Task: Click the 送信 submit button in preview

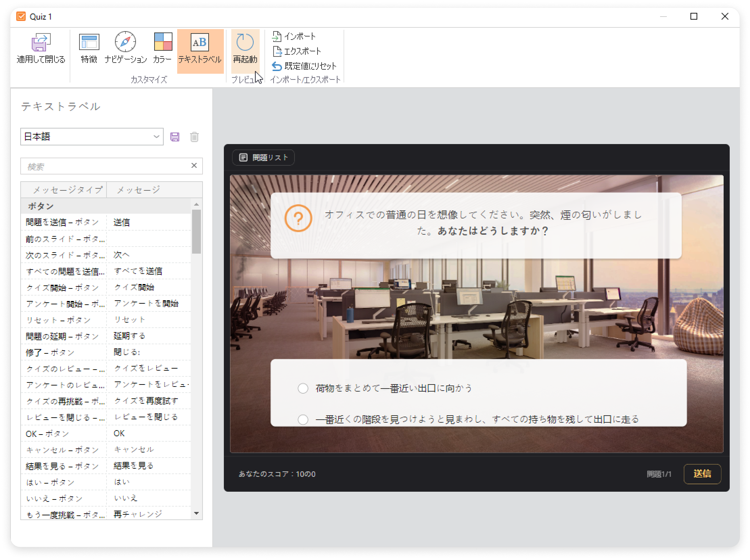Action: (x=702, y=474)
